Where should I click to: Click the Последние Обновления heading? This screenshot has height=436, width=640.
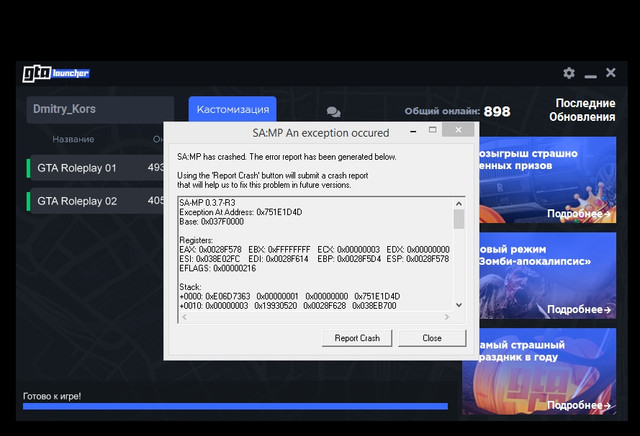click(x=582, y=110)
